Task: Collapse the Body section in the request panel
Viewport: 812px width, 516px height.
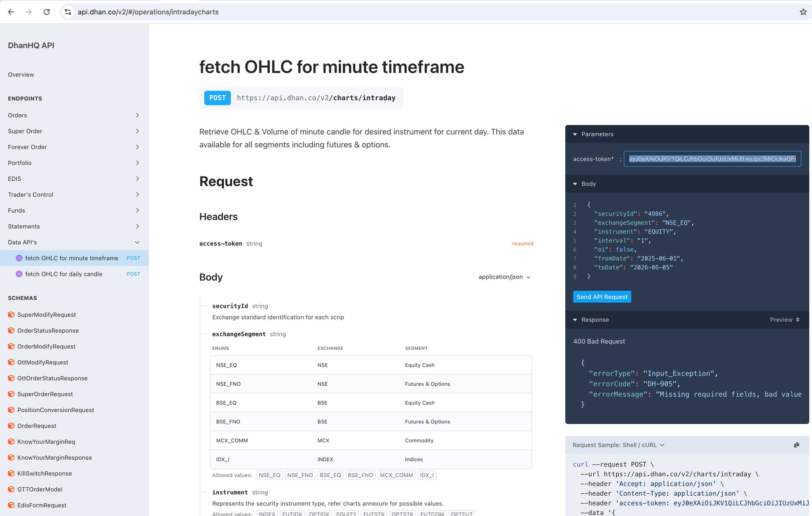Action: (x=575, y=184)
